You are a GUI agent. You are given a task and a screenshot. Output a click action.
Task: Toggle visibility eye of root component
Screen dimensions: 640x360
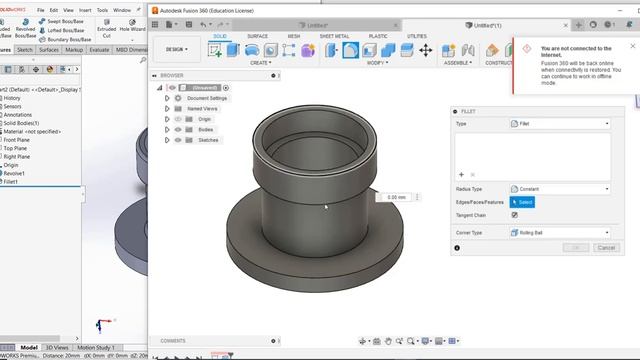coord(172,88)
